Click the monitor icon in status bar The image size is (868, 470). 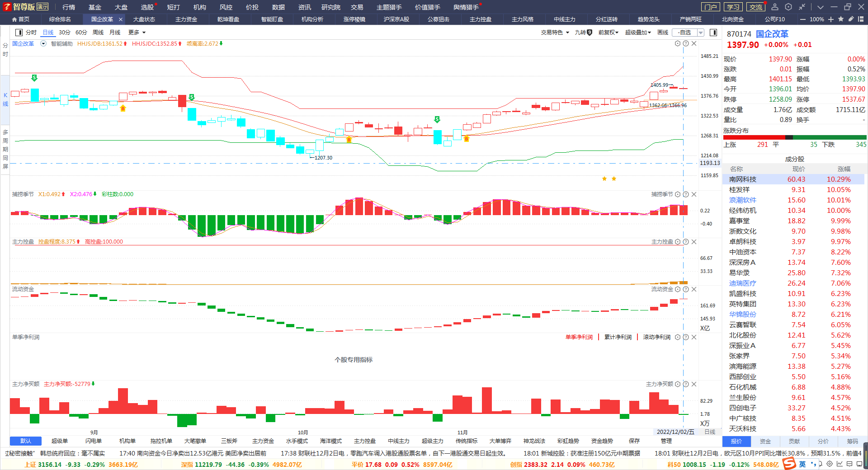point(859,464)
